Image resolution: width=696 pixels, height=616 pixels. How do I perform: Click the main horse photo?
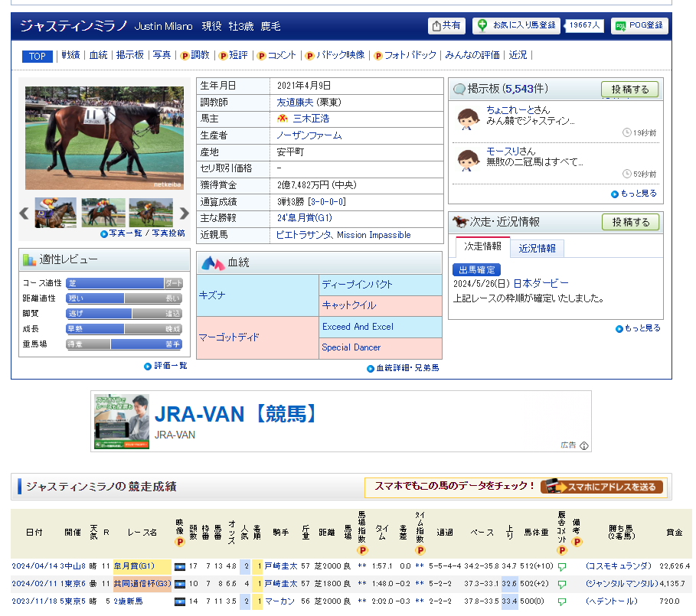[104, 138]
